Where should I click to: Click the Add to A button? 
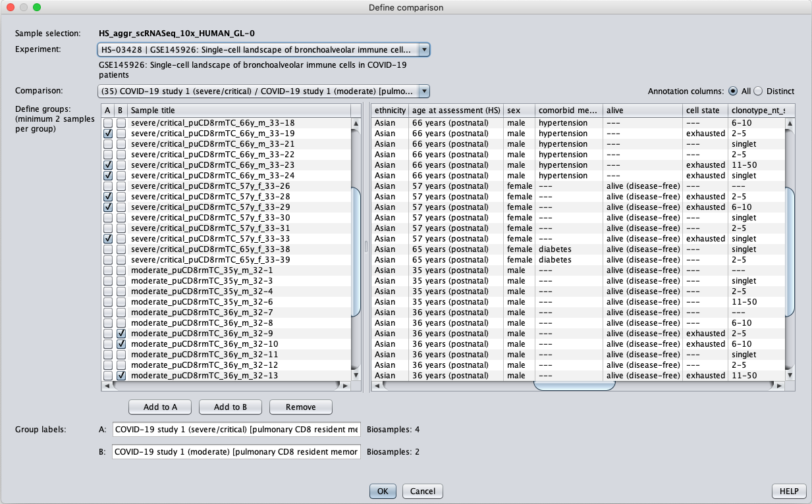click(160, 407)
